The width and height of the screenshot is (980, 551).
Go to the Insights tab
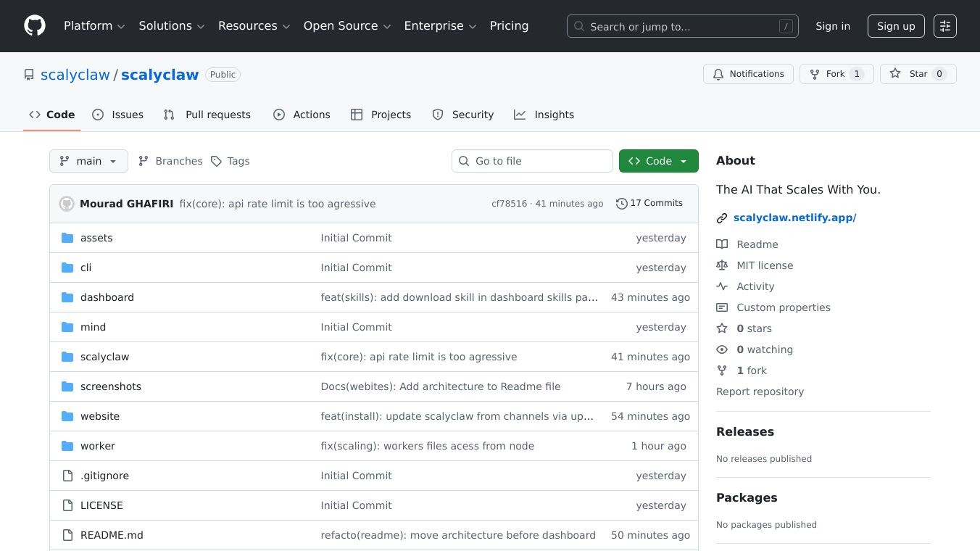click(x=544, y=115)
